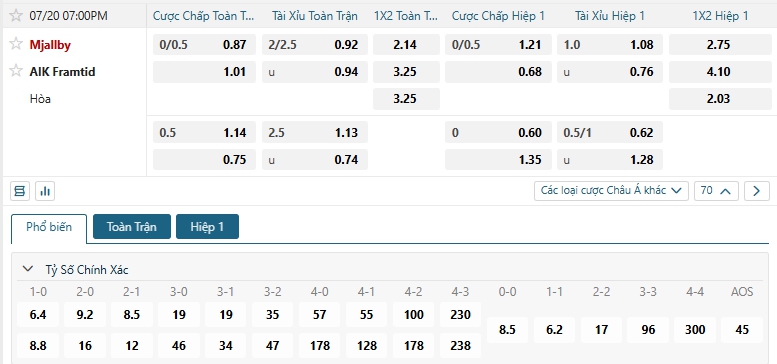Click the Mjallby team name
Image resolution: width=777 pixels, height=364 pixels.
point(50,45)
